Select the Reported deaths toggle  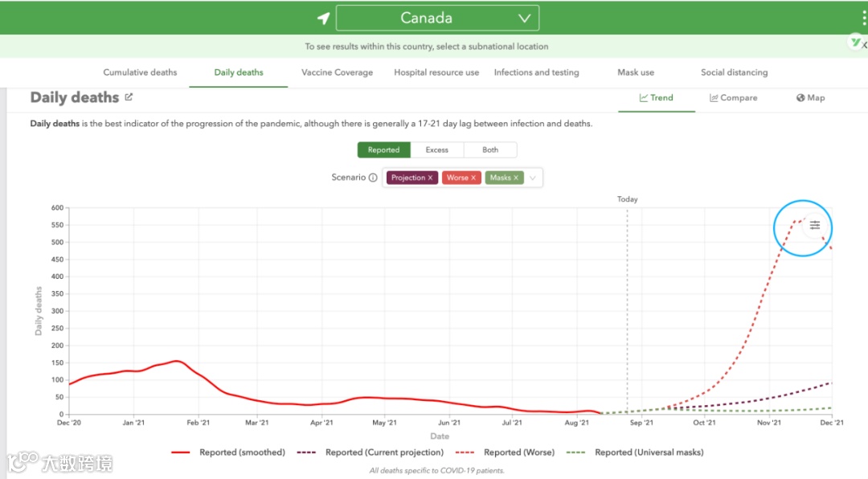pyautogui.click(x=383, y=149)
